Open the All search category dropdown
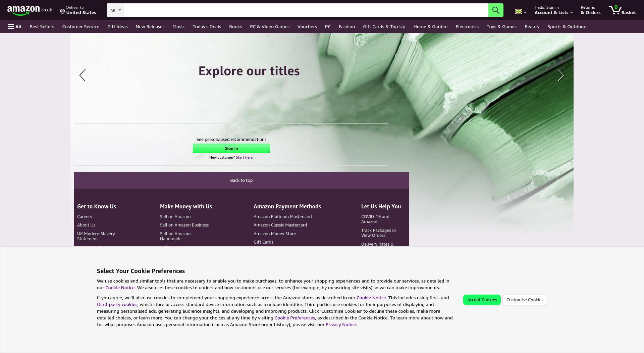644x353 pixels. pos(115,10)
